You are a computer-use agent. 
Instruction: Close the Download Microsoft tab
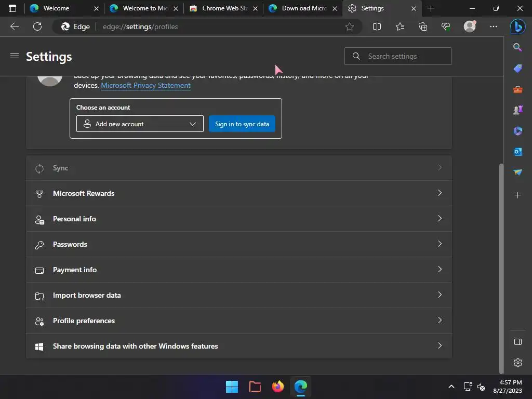pos(335,8)
